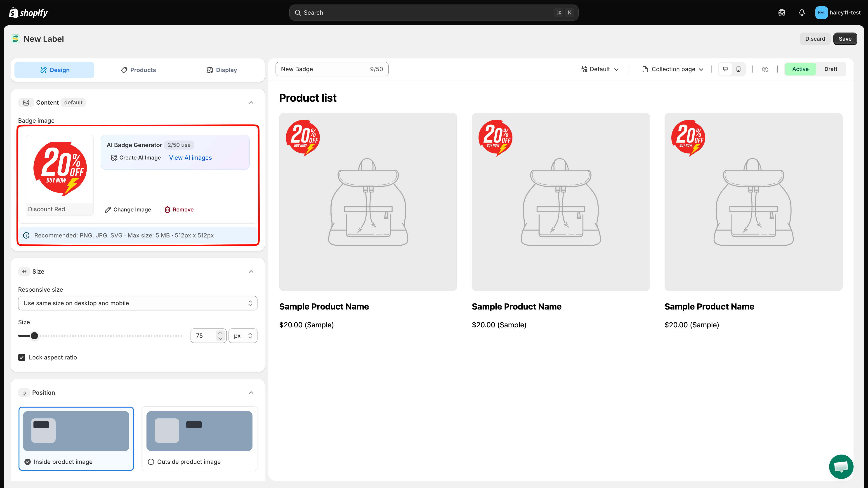Screen dimensions: 868x488
Task: Click the Remove trash icon
Action: point(167,209)
